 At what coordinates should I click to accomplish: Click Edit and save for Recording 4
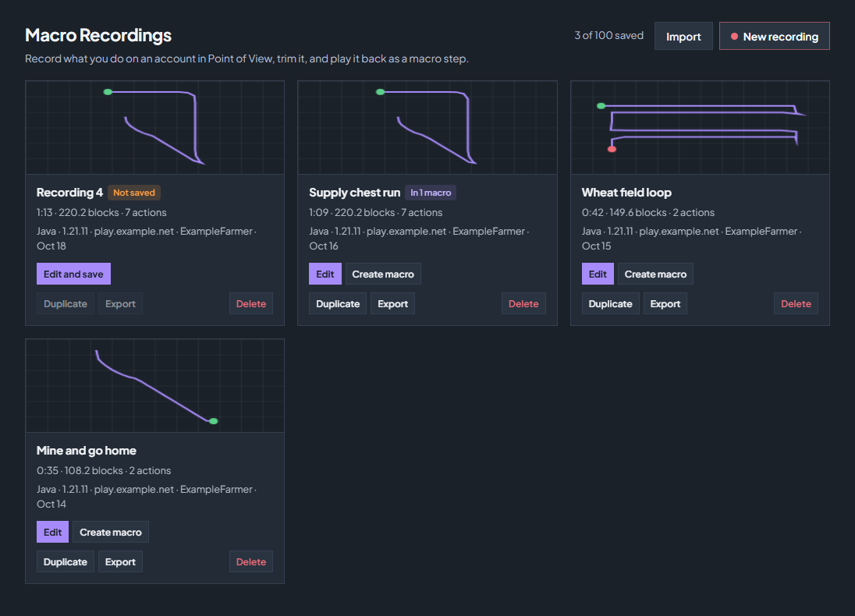click(x=73, y=274)
